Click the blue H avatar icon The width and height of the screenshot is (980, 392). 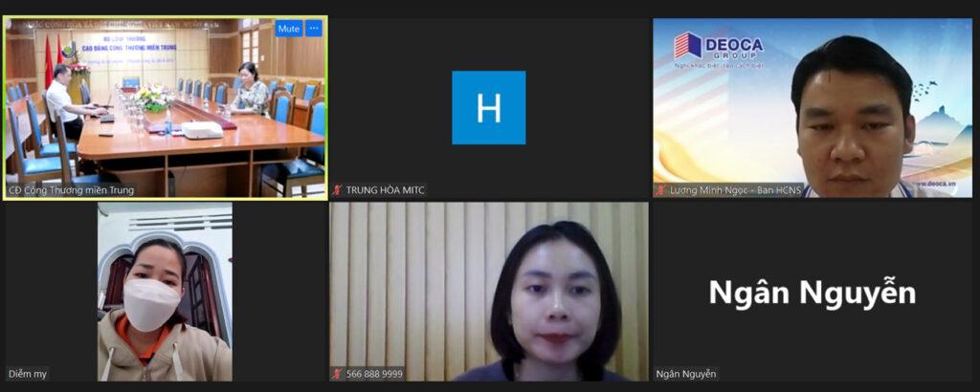click(x=488, y=107)
